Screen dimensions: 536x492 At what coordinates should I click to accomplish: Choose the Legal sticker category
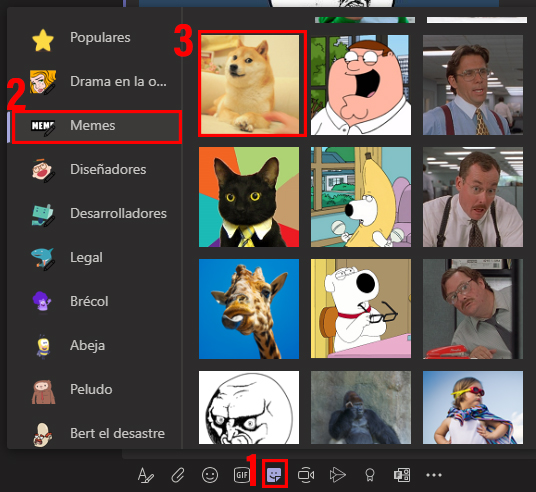pos(94,257)
